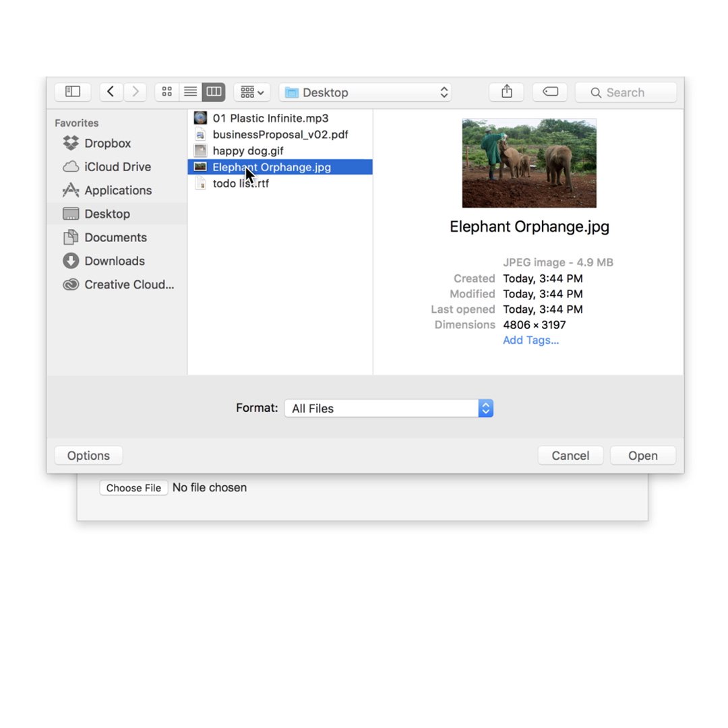Open the group-by arrangement dropdown

252,92
